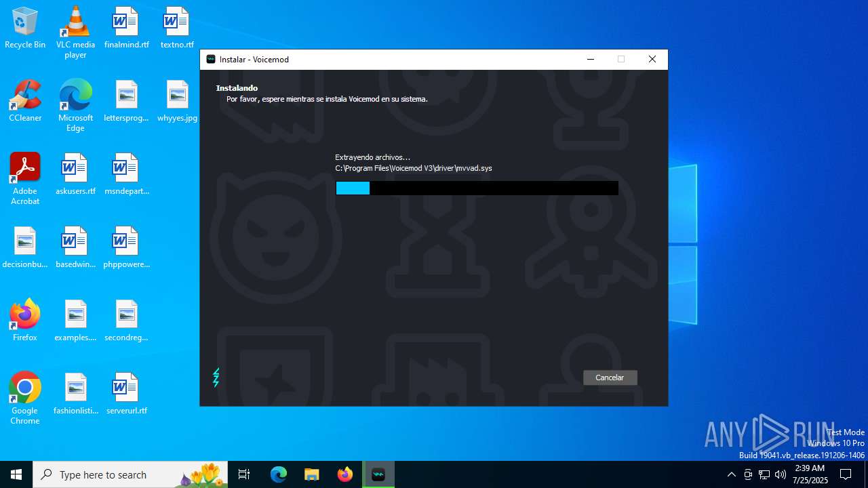
Task: Select finalmind.rtf document icon
Action: coord(126,28)
